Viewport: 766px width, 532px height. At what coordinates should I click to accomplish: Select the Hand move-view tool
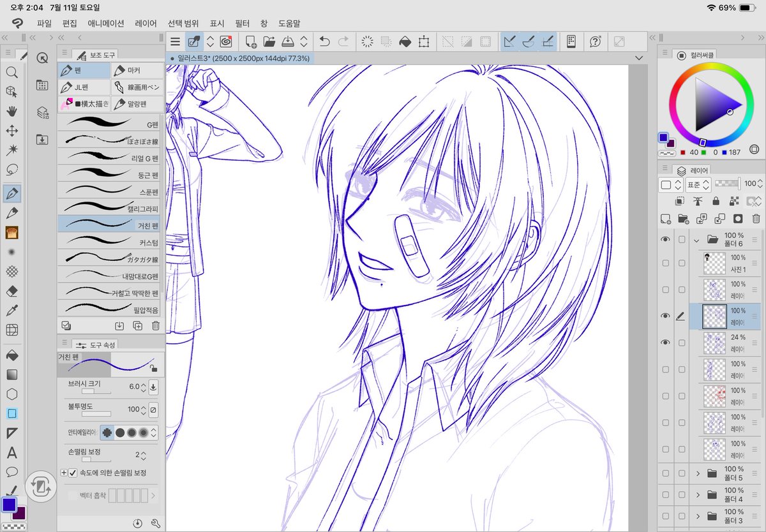pyautogui.click(x=11, y=112)
